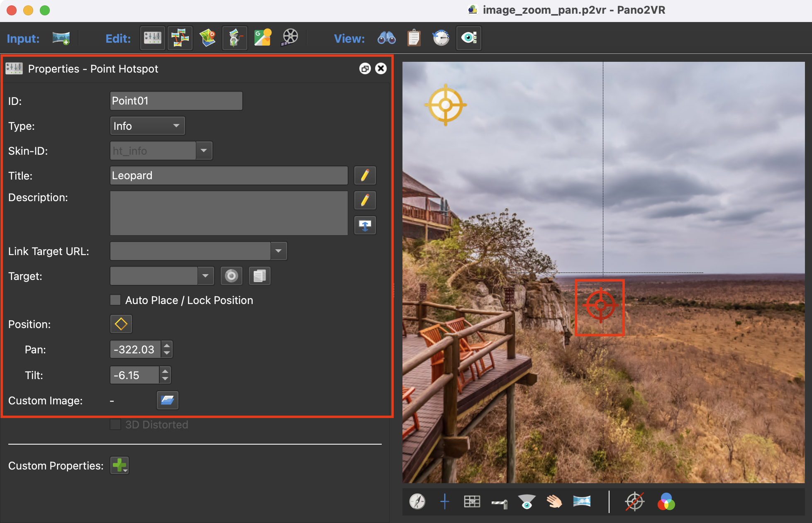Click the Title field containing Leopard
This screenshot has width=812, height=523.
click(x=229, y=175)
